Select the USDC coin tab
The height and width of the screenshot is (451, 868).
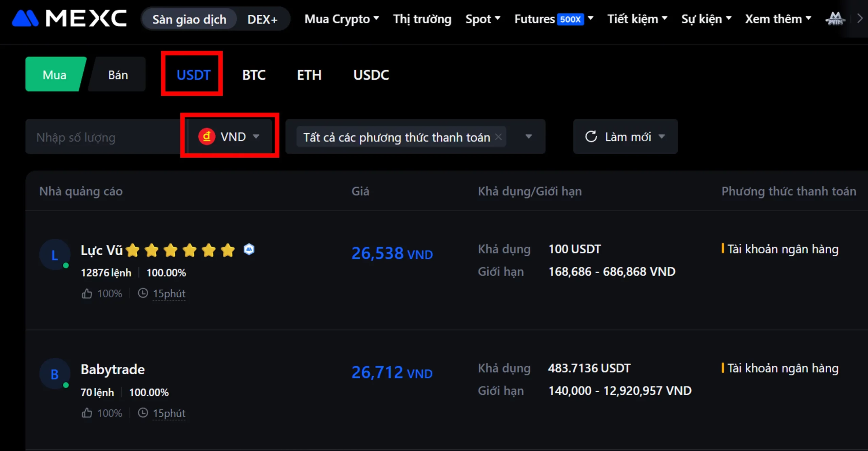click(371, 75)
